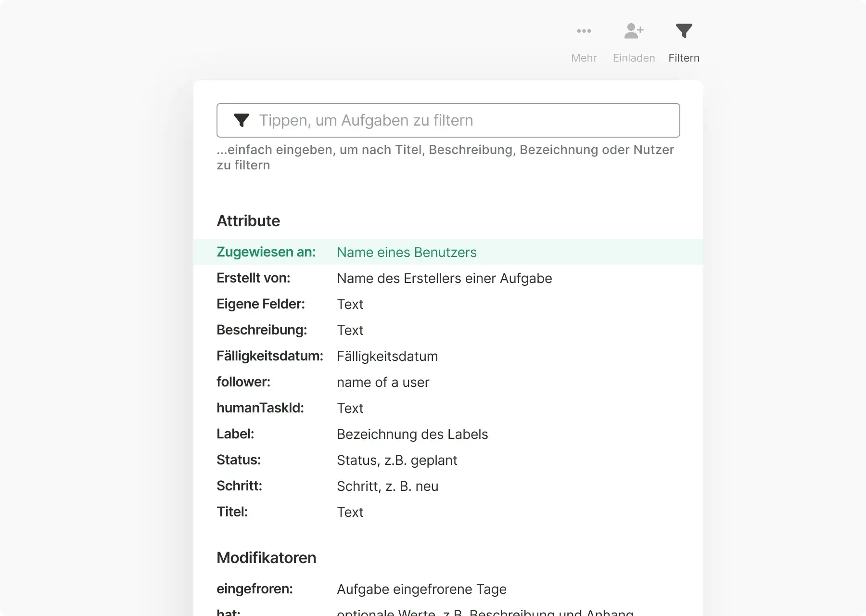Click the three-dots Mehr icon
Viewport: 866px width, 616px height.
584,31
